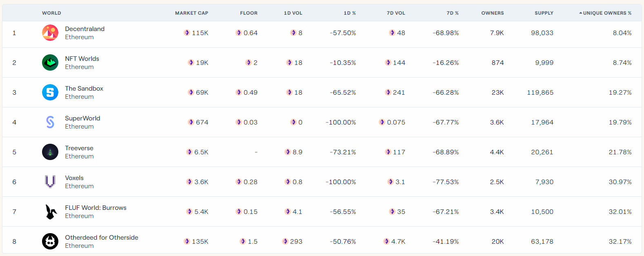
Task: Click the Otherdeed for Otherside logo
Action: click(x=50, y=241)
